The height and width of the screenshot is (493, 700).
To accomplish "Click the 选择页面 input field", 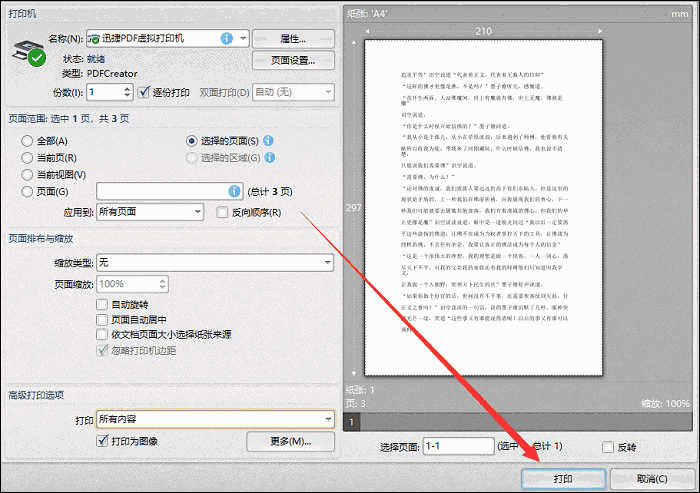I will 458,446.
